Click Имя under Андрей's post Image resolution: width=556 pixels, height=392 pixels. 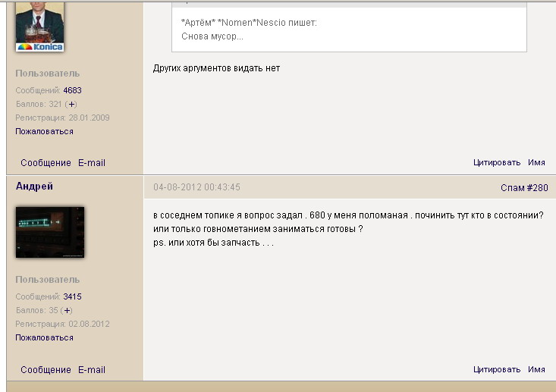pyautogui.click(x=536, y=370)
